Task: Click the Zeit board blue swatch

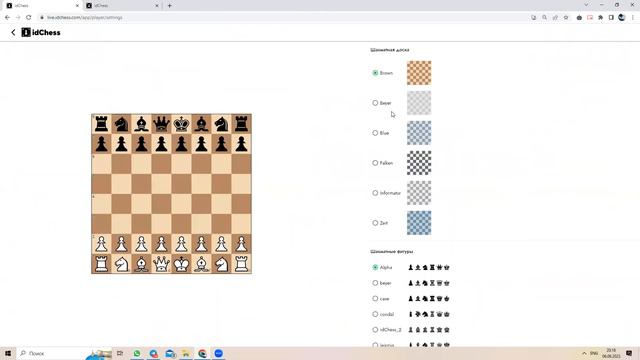Action: (x=419, y=223)
